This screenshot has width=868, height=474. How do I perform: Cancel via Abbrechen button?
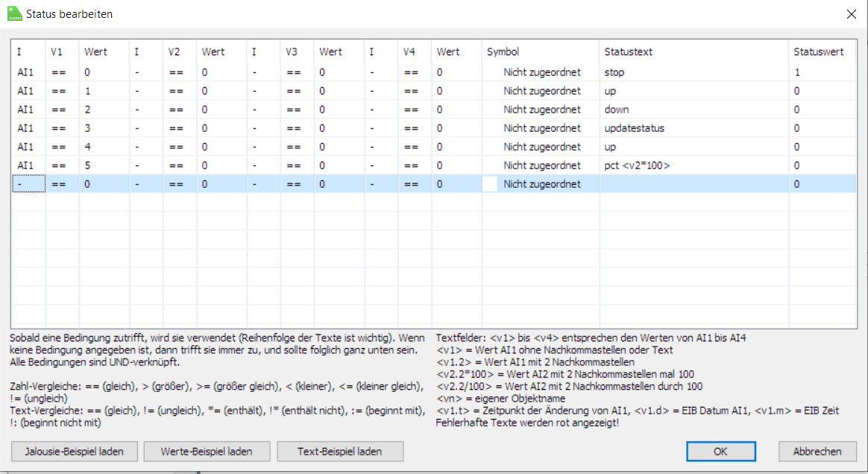click(817, 452)
